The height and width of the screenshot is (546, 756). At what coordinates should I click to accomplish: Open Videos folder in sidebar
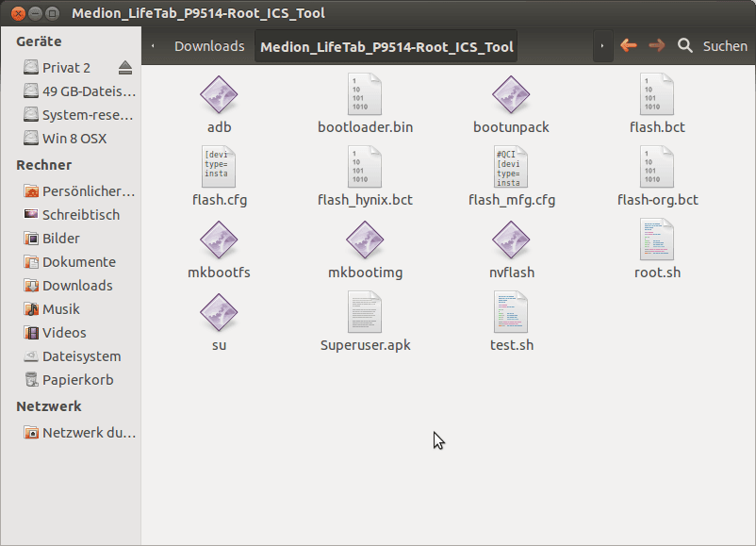(x=55, y=333)
